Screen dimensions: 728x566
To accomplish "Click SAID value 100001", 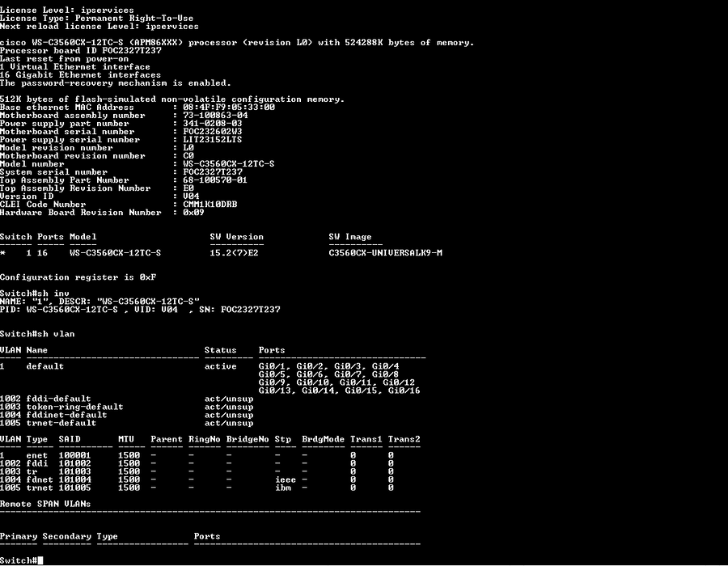I will pyautogui.click(x=74, y=455).
